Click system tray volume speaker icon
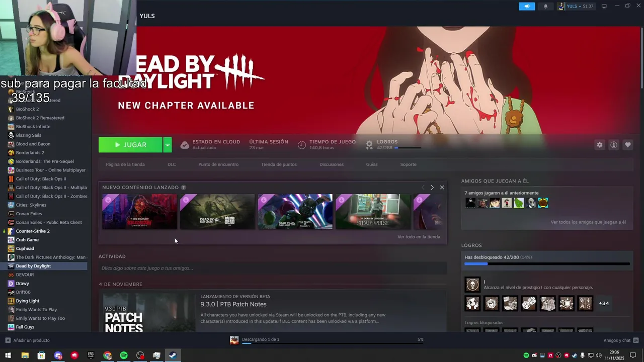Screen dimensions: 644x362 [598, 355]
